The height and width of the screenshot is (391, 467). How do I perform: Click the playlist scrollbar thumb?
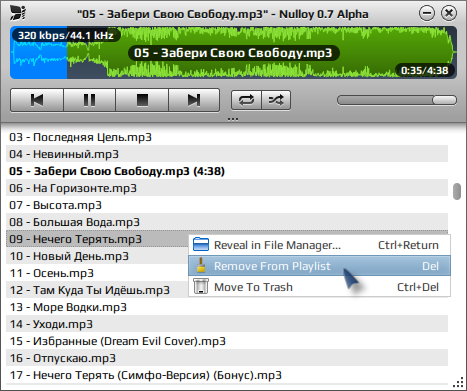point(457,191)
